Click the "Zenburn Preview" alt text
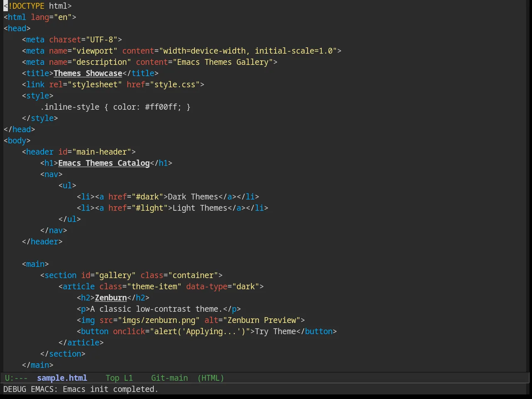532x399 pixels. coord(262,320)
